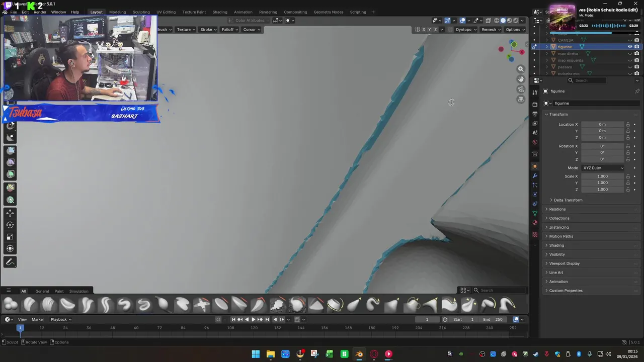Switch to the Shading workspace tab

coord(220,12)
